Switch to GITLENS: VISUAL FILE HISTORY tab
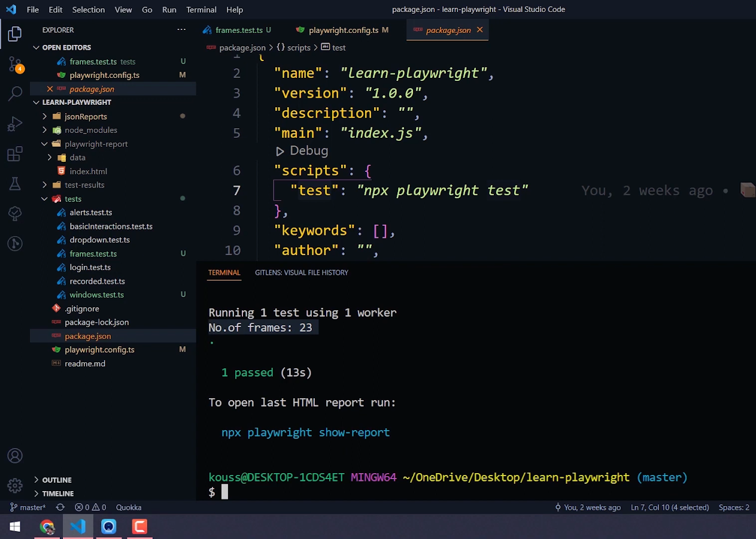Screen dimensions: 756x539 pyautogui.click(x=302, y=272)
